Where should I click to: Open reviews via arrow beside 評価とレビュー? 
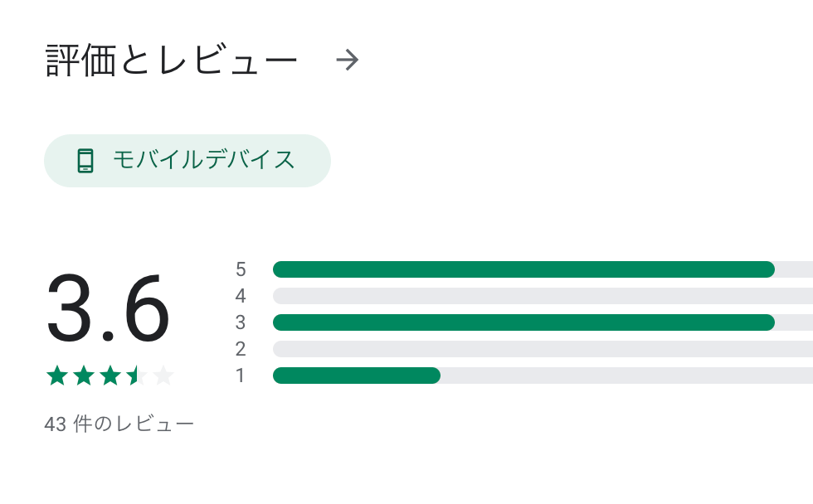348,60
